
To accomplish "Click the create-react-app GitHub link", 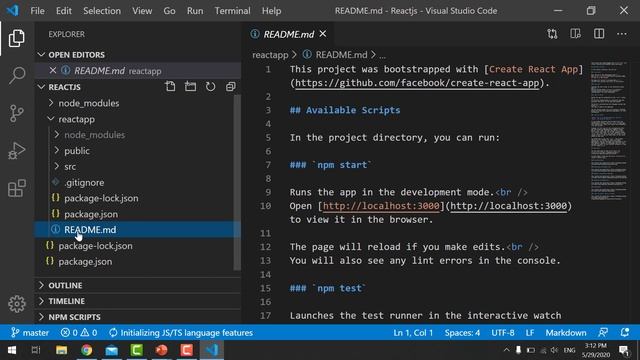I will click(x=417, y=83).
